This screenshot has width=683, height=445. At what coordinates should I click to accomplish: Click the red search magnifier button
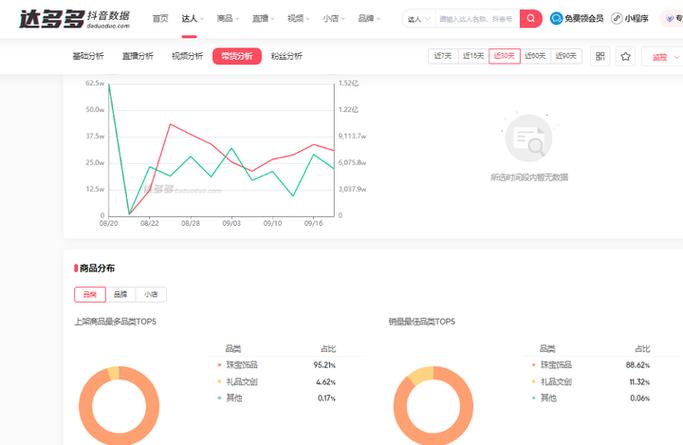(x=531, y=18)
